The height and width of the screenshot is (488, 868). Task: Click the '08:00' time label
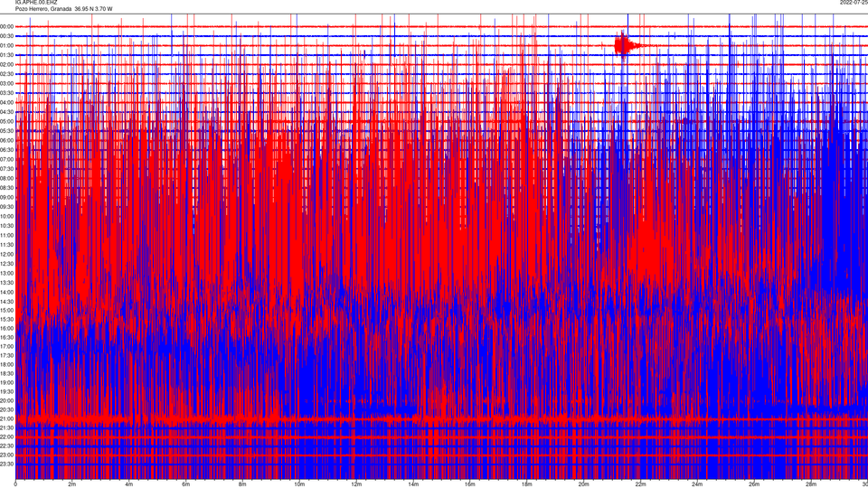(x=6, y=178)
